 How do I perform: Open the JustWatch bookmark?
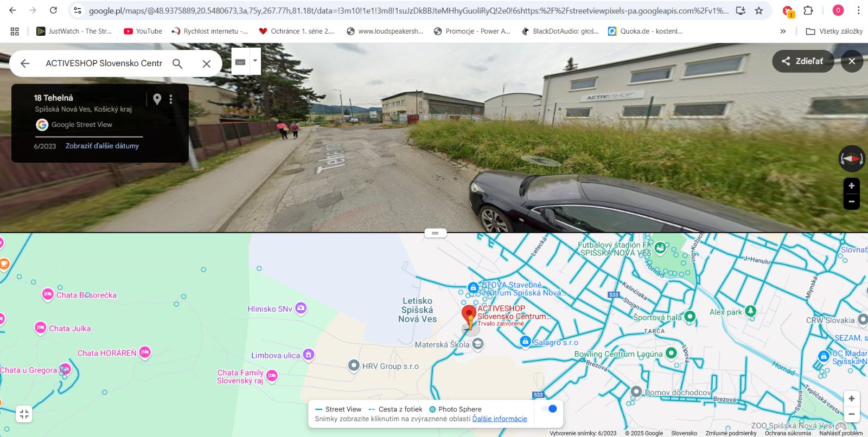pos(74,31)
